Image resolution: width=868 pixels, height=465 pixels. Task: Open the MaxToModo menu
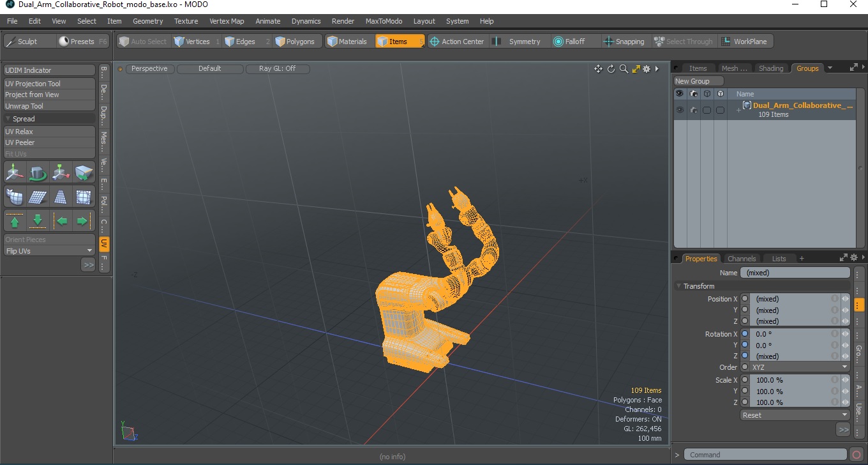(x=384, y=21)
